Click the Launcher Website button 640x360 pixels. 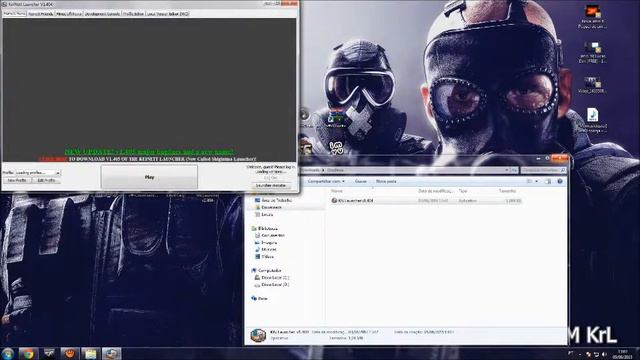[271, 185]
